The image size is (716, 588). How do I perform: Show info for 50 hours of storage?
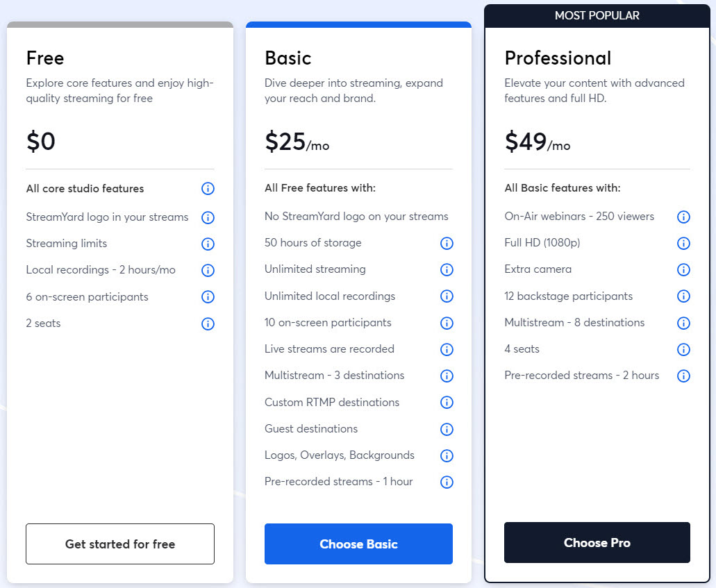(447, 244)
